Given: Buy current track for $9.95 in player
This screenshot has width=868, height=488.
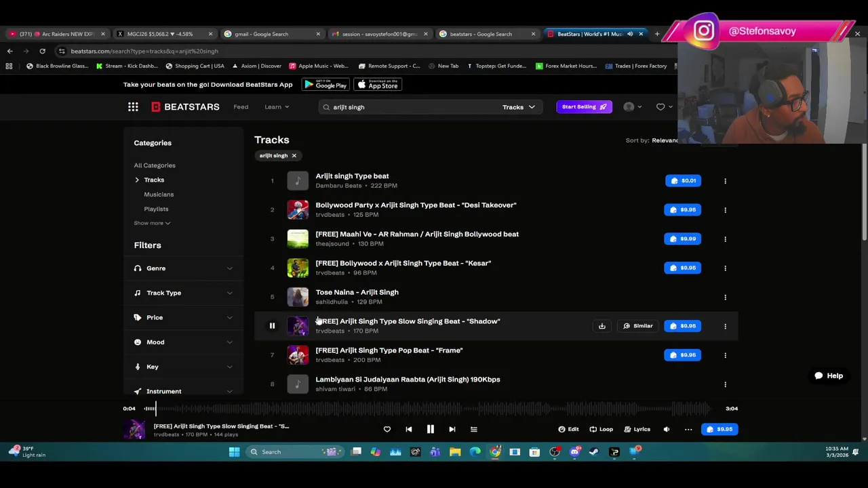Looking at the screenshot, I should coord(719,429).
